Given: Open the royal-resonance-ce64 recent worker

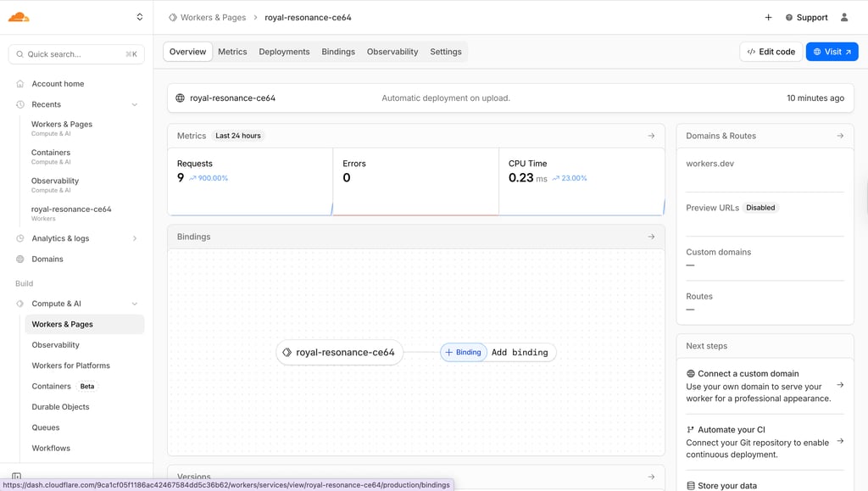Looking at the screenshot, I should coord(71,213).
